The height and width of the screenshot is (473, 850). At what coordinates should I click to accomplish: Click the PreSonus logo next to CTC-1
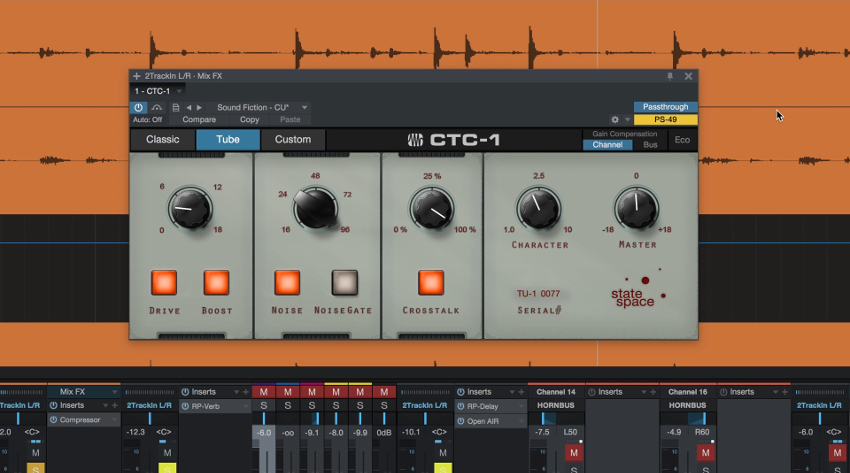point(415,140)
